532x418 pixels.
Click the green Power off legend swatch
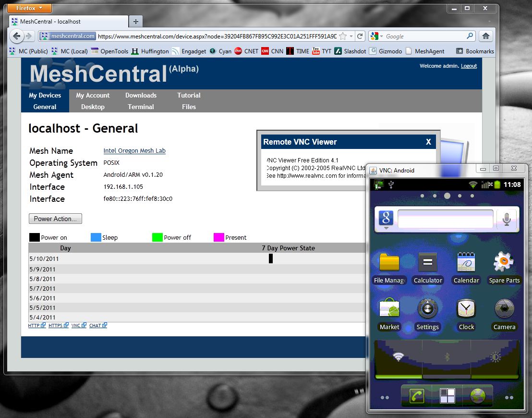coord(157,237)
